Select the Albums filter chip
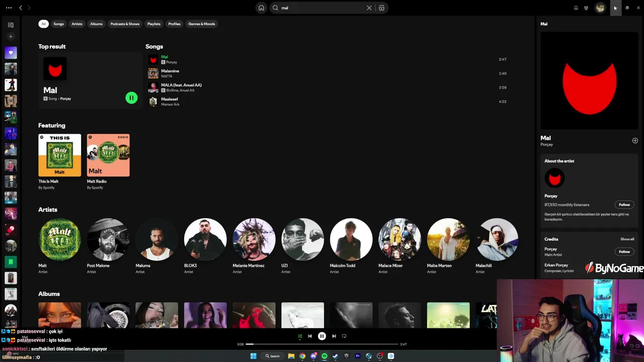The width and height of the screenshot is (644, 362). click(96, 24)
